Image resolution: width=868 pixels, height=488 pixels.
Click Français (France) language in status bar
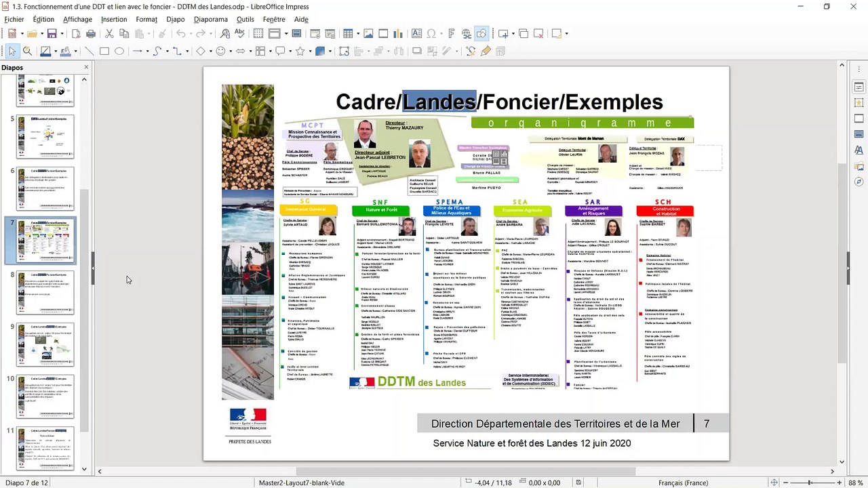click(683, 483)
